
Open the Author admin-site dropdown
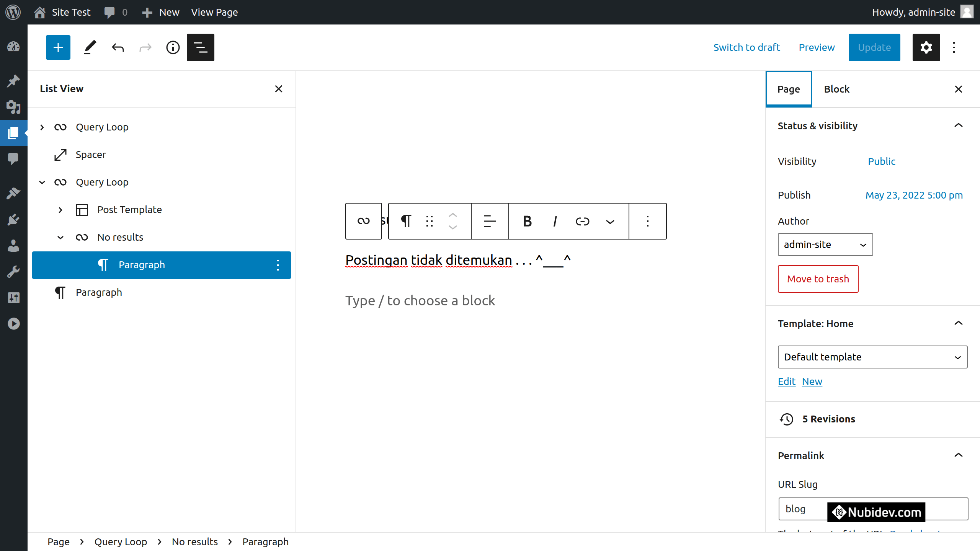point(825,245)
